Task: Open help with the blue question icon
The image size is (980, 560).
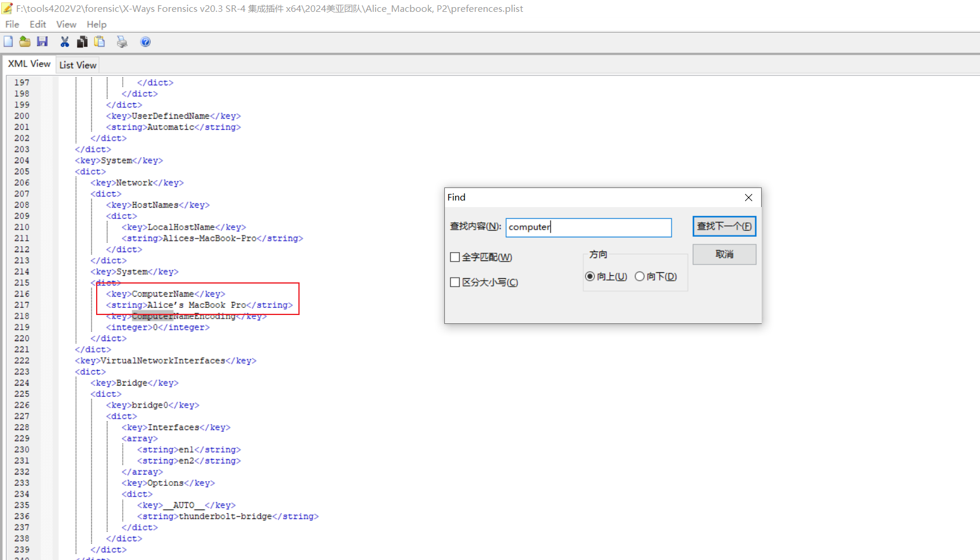Action: (x=145, y=42)
